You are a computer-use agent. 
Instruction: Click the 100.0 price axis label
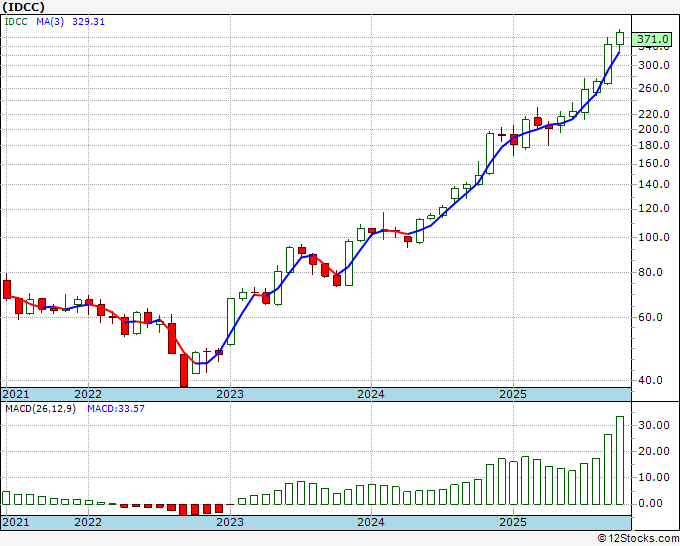(x=654, y=237)
